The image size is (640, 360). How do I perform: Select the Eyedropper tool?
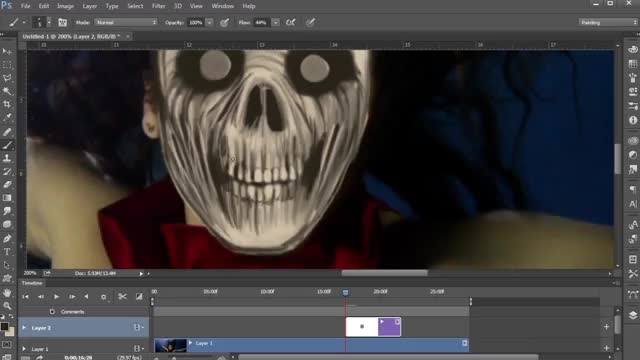pos(7,118)
